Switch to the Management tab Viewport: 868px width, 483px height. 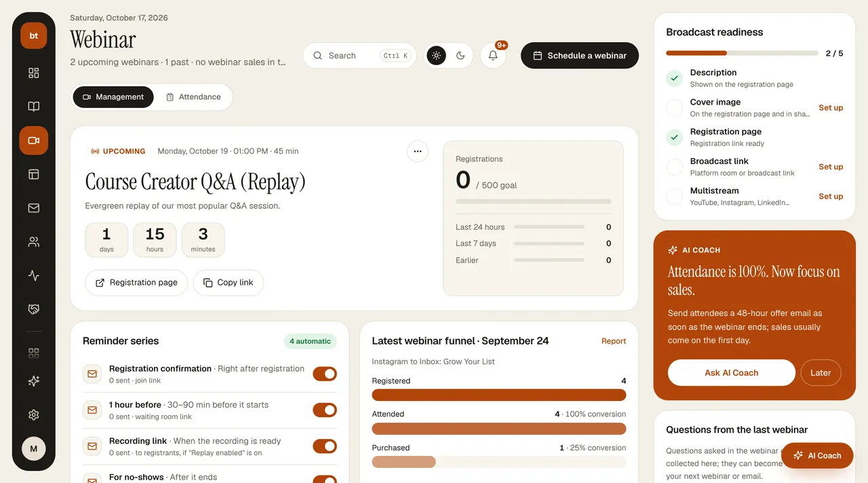click(113, 97)
